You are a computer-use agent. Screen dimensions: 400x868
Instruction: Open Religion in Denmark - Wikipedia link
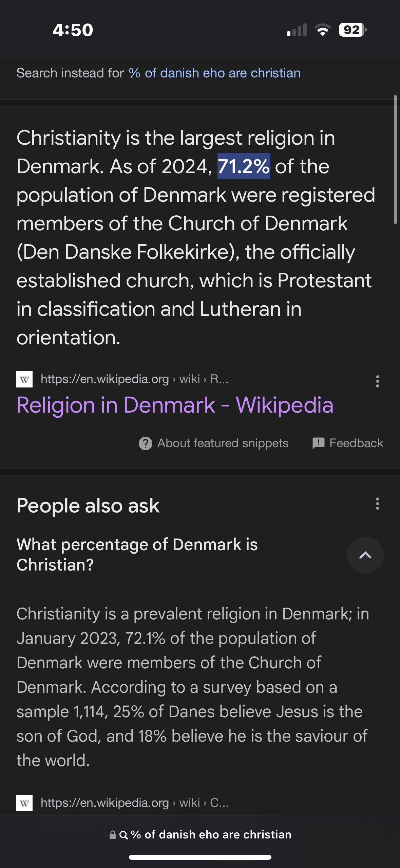pos(175,405)
